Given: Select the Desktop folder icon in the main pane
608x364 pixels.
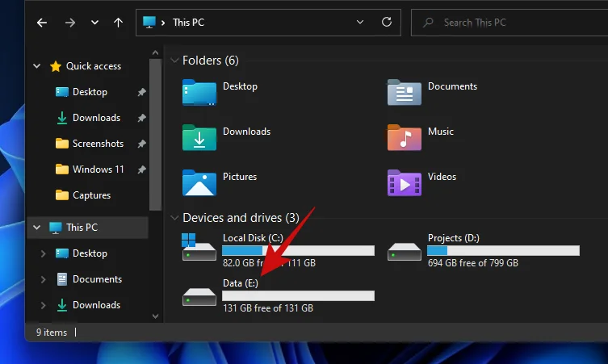Looking at the screenshot, I should click(199, 93).
